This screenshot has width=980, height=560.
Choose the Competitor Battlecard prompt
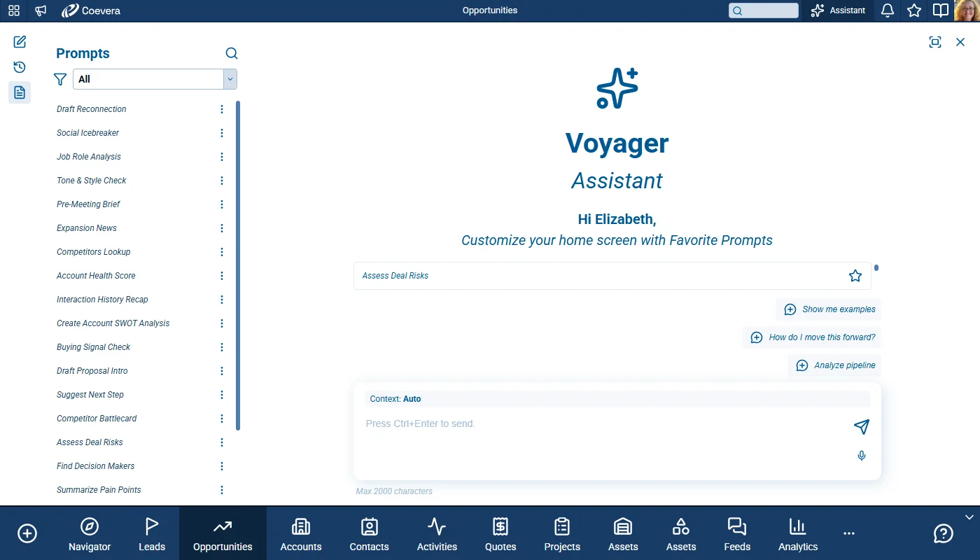coord(97,419)
